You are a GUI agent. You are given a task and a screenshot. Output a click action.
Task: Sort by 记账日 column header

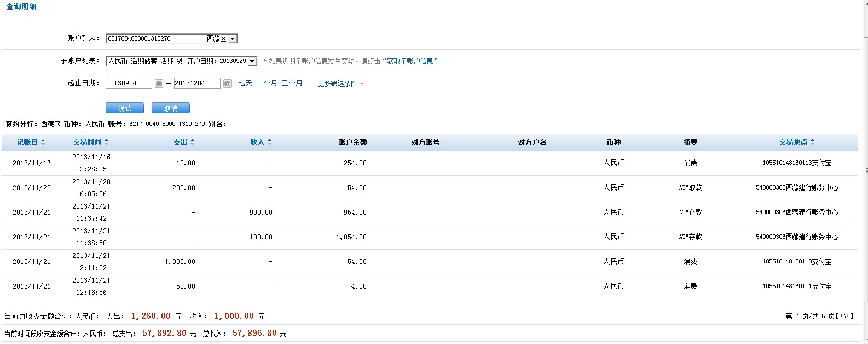coord(31,142)
